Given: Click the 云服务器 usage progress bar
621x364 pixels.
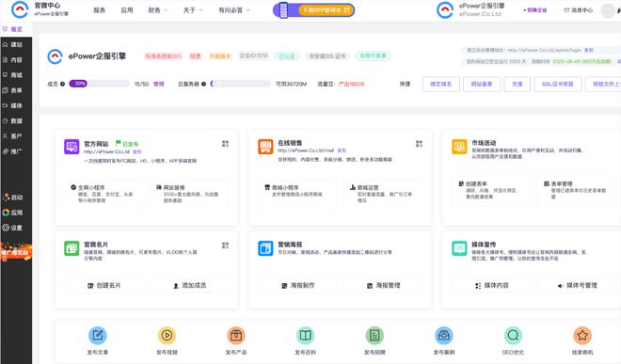Looking at the screenshot, I should [x=240, y=84].
